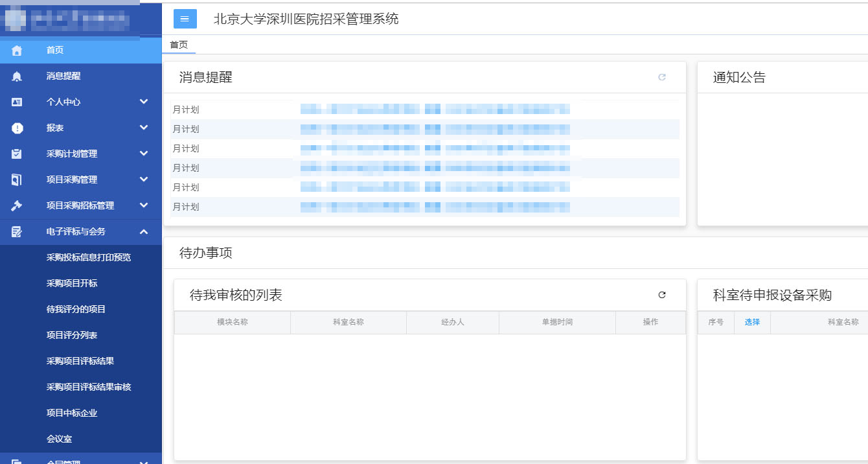The height and width of the screenshot is (464, 868).
Task: Click the gavel icon for 项目采购招标管理
Action: tap(17, 205)
